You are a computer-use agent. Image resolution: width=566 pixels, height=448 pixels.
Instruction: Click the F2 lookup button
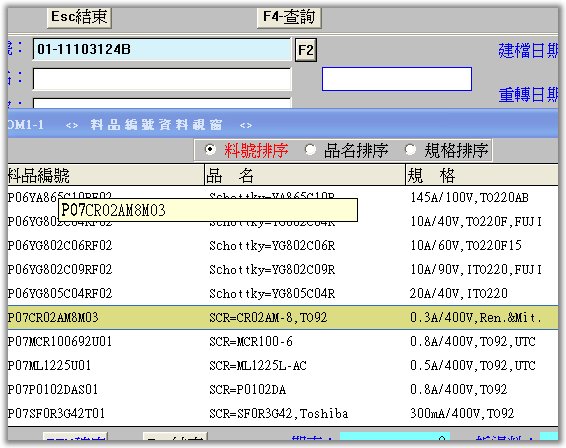(x=306, y=50)
